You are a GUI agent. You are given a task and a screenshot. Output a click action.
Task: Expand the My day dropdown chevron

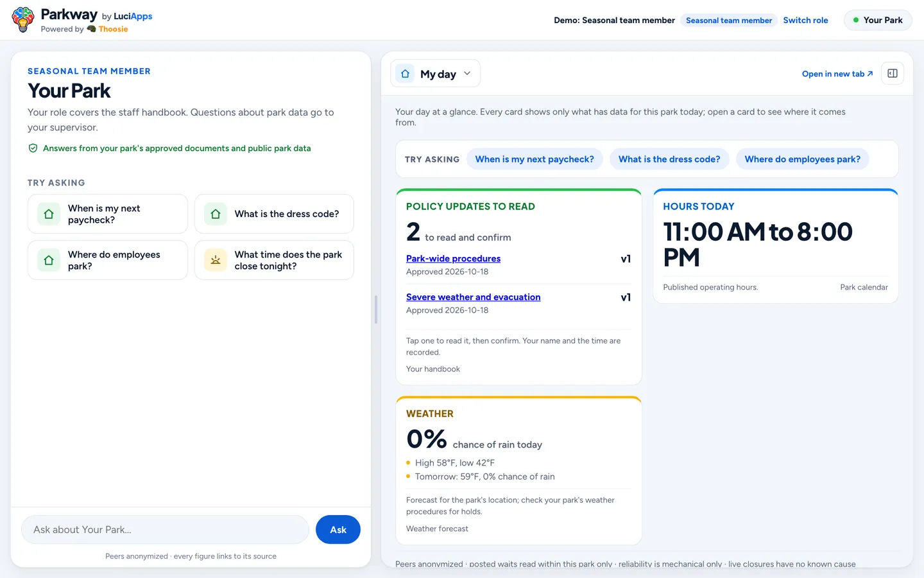point(467,73)
